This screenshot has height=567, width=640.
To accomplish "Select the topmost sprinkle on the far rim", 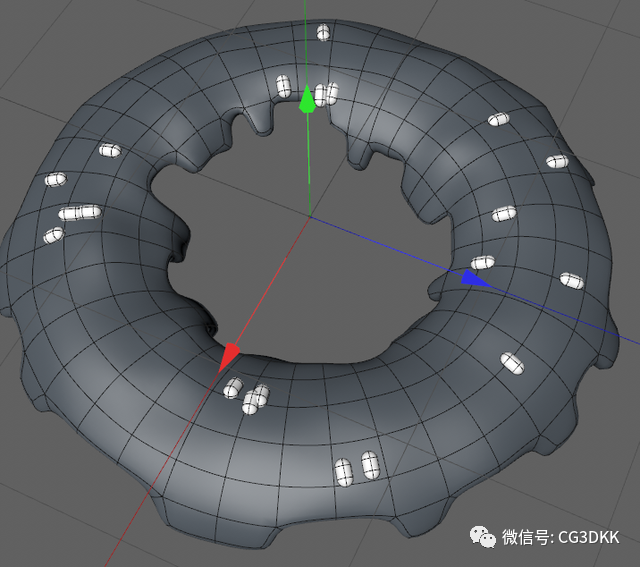I will coord(323,32).
